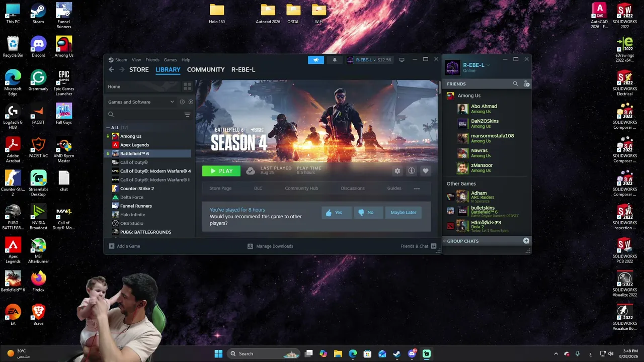Screen dimensions: 644x362
Task: Click Add a Game
Action: (x=124, y=246)
